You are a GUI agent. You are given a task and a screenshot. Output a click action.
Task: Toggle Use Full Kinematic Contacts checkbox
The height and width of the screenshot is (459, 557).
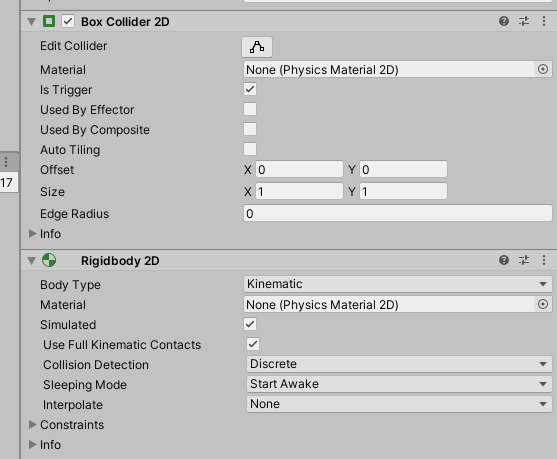click(253, 344)
